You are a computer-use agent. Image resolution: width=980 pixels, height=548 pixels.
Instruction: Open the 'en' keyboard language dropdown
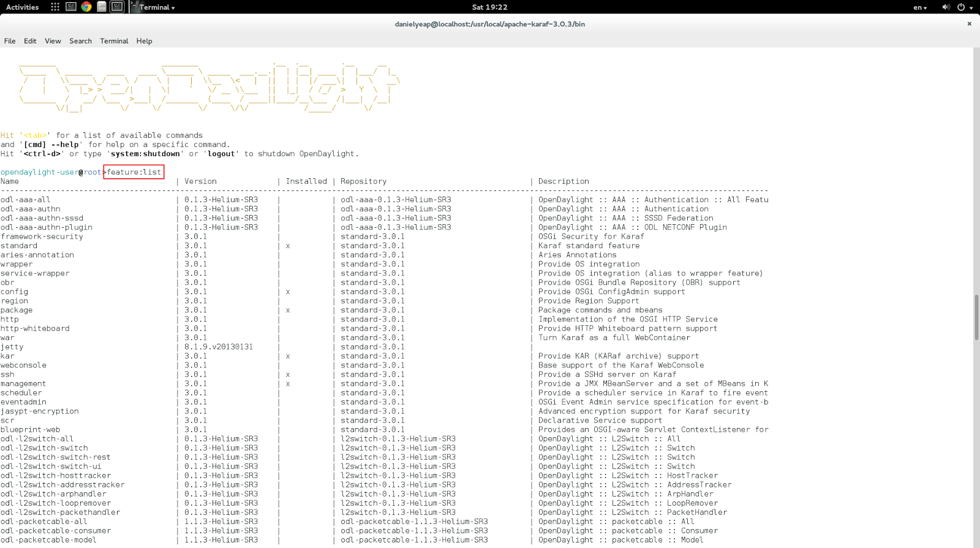point(920,7)
